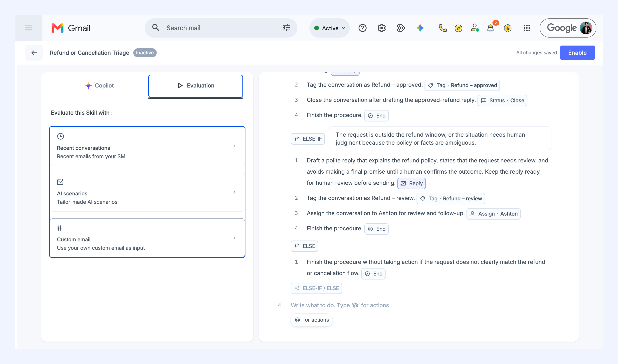The height and width of the screenshot is (364, 618).
Task: Expand Custom email option
Action: (147, 238)
